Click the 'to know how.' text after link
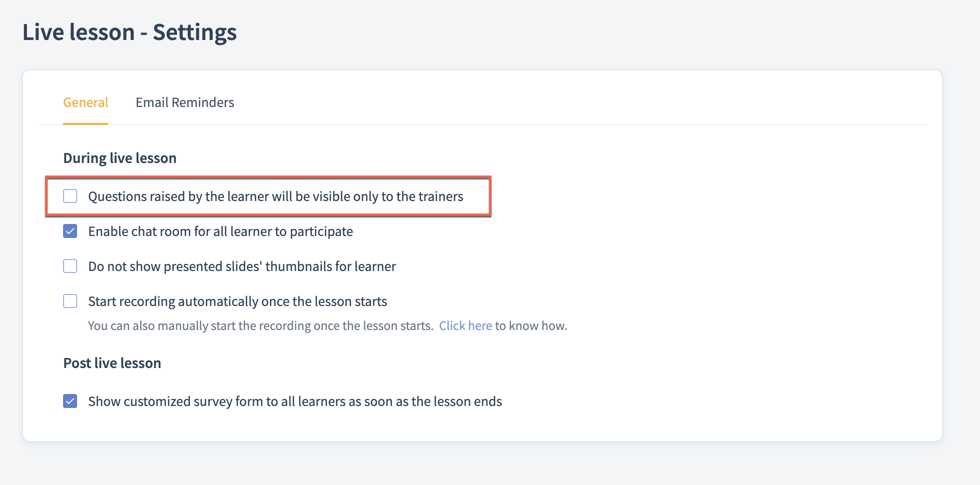Viewport: 980px width, 485px height. coord(531,326)
